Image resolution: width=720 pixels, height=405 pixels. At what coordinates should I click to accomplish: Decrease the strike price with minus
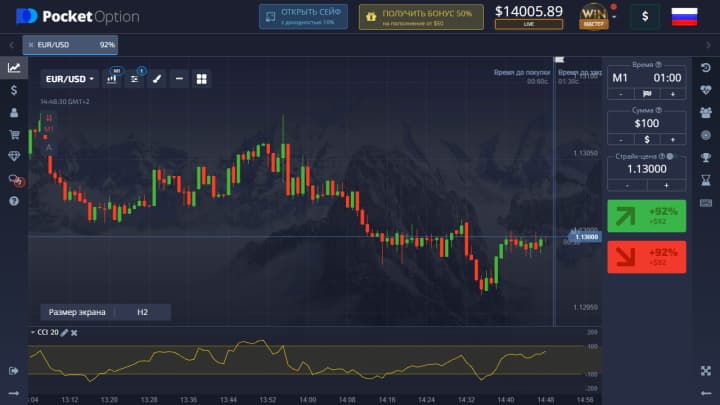point(627,186)
